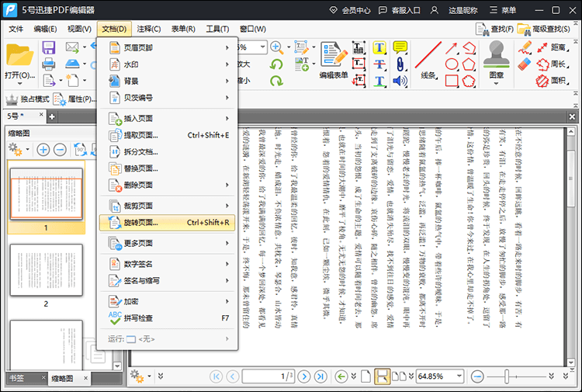The width and height of the screenshot is (582, 392).
Task: Select the area measurement tool
Action: point(553,81)
